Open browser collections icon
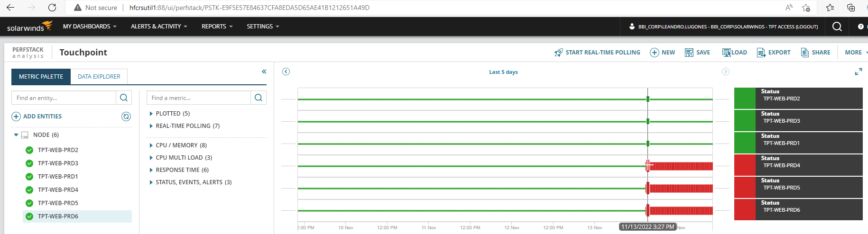The image size is (868, 234). coord(851,8)
